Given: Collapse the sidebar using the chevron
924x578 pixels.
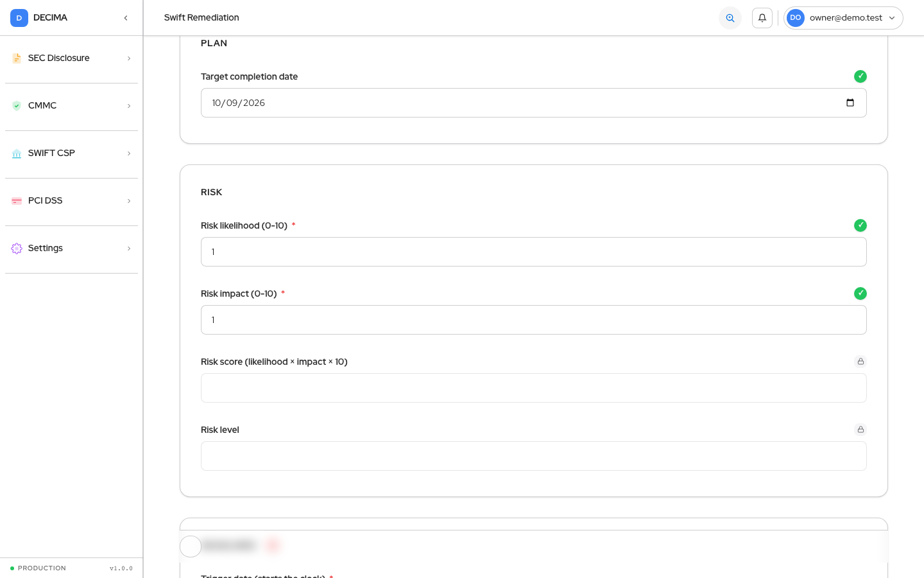Looking at the screenshot, I should [126, 18].
